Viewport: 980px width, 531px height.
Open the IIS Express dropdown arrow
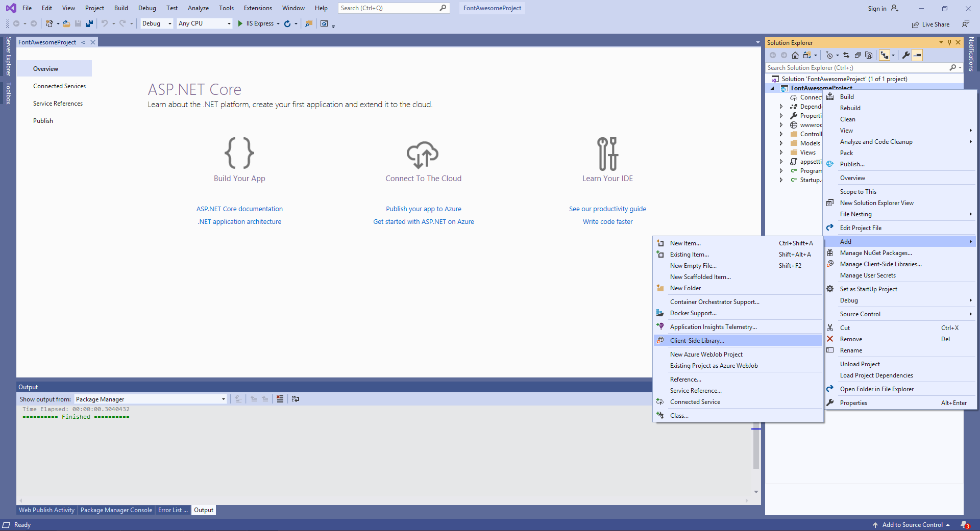tap(278, 23)
